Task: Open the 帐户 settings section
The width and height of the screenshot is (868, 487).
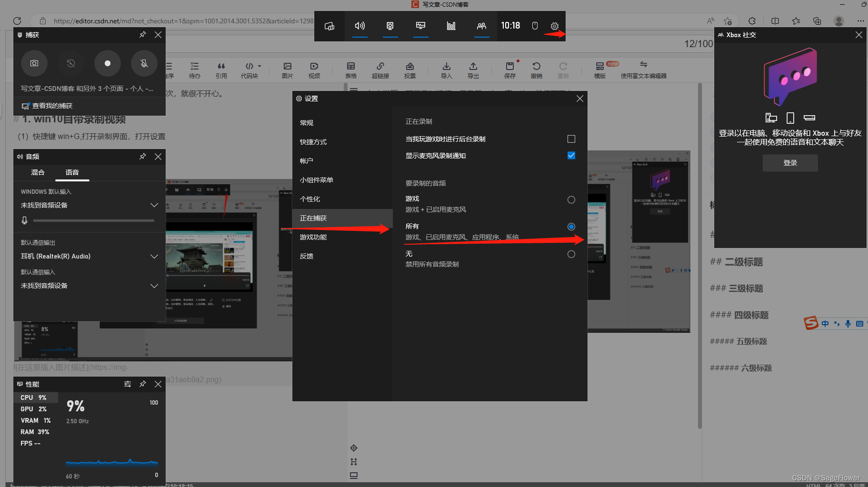Action: pos(343,161)
